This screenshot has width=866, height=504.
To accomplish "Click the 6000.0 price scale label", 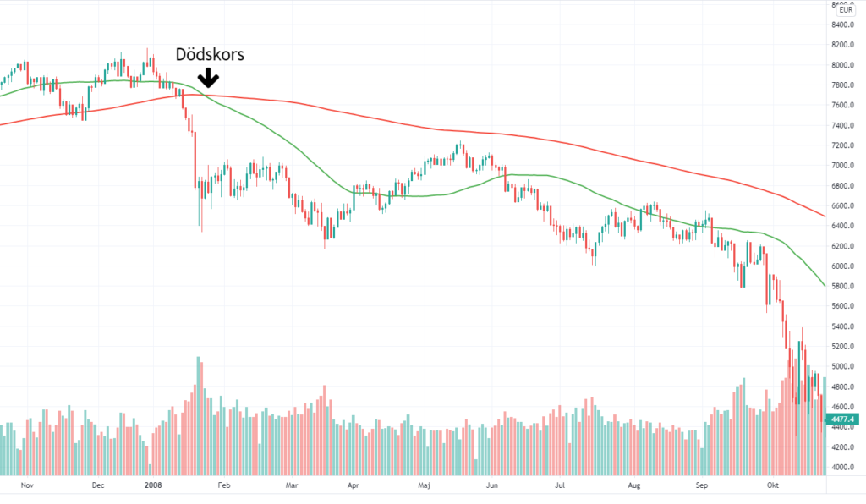I will 844,266.
